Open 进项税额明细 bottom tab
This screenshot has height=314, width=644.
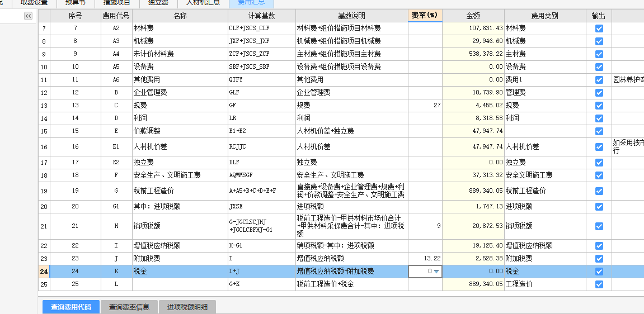point(187,307)
